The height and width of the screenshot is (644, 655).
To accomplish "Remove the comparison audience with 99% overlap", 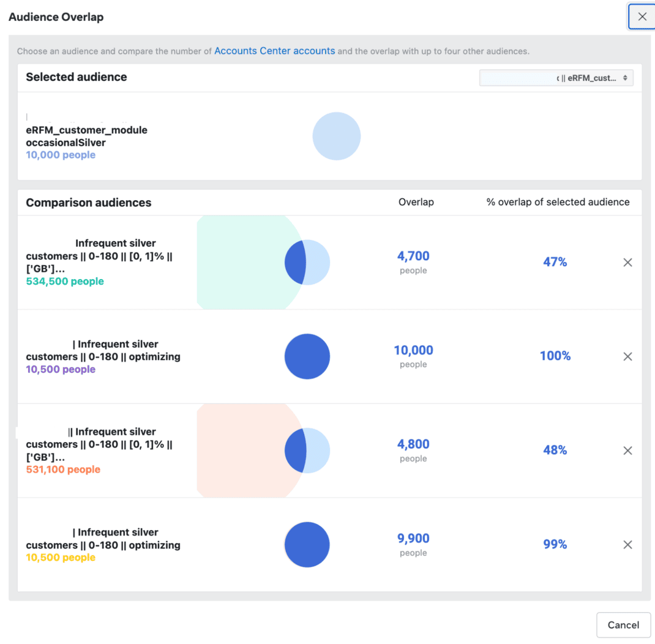I will click(x=627, y=545).
